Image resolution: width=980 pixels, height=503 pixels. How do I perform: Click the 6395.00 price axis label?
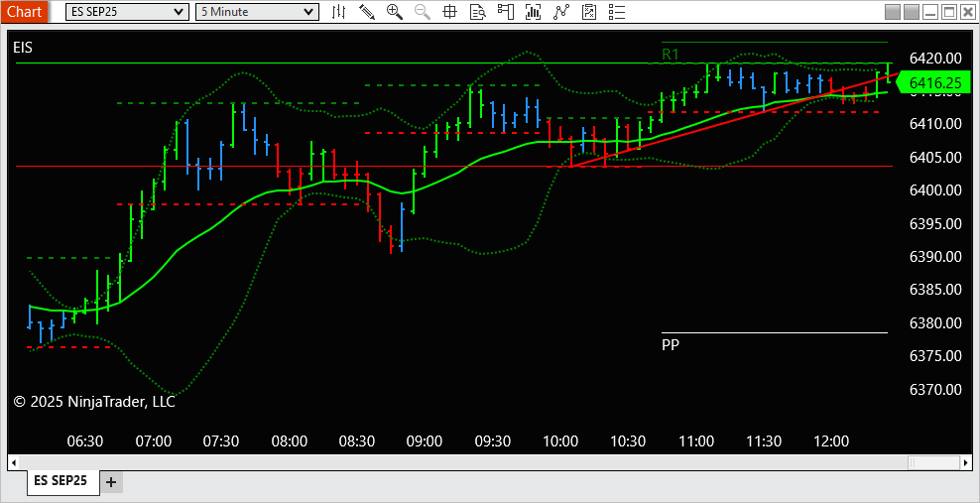935,223
